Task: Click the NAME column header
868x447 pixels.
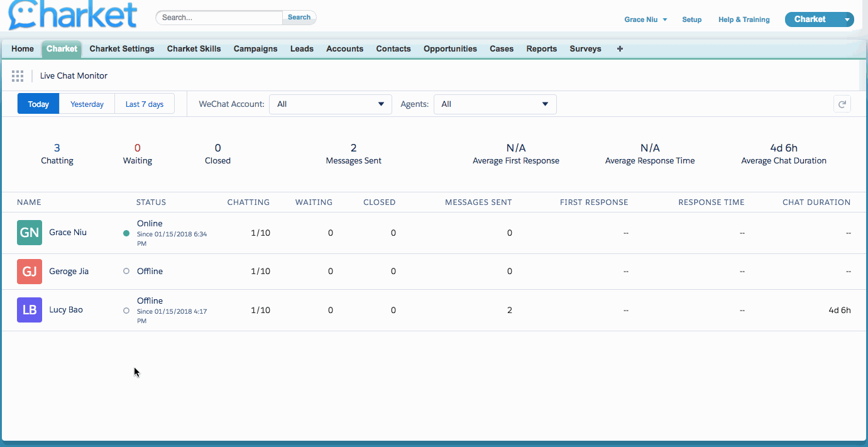Action: [29, 202]
